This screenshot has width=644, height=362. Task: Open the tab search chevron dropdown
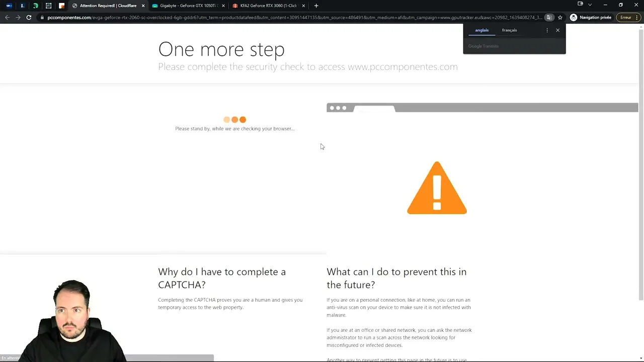coord(590,5)
